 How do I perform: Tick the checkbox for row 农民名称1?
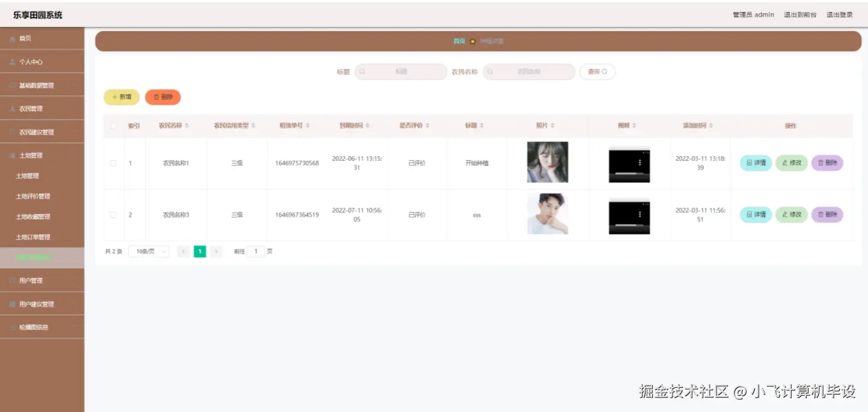click(x=114, y=163)
